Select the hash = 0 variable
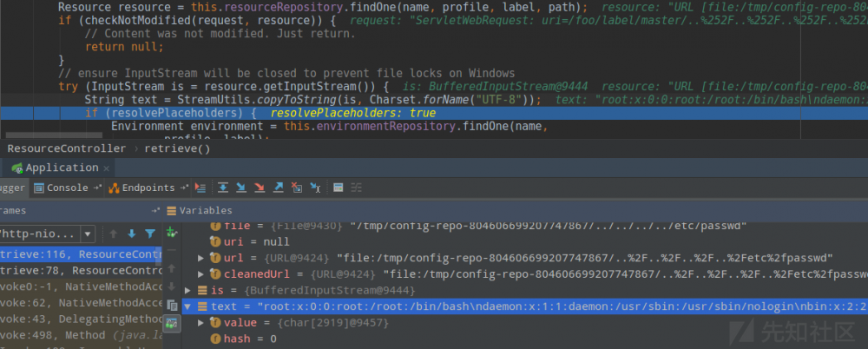The height and width of the screenshot is (349, 868). [x=244, y=339]
